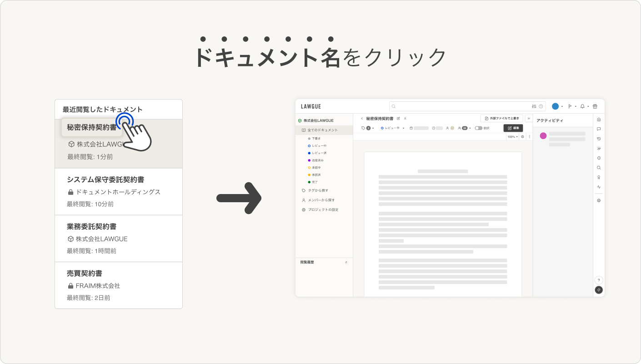Open viewer settings gear beside zoom
This screenshot has width=641, height=364.
[522, 137]
